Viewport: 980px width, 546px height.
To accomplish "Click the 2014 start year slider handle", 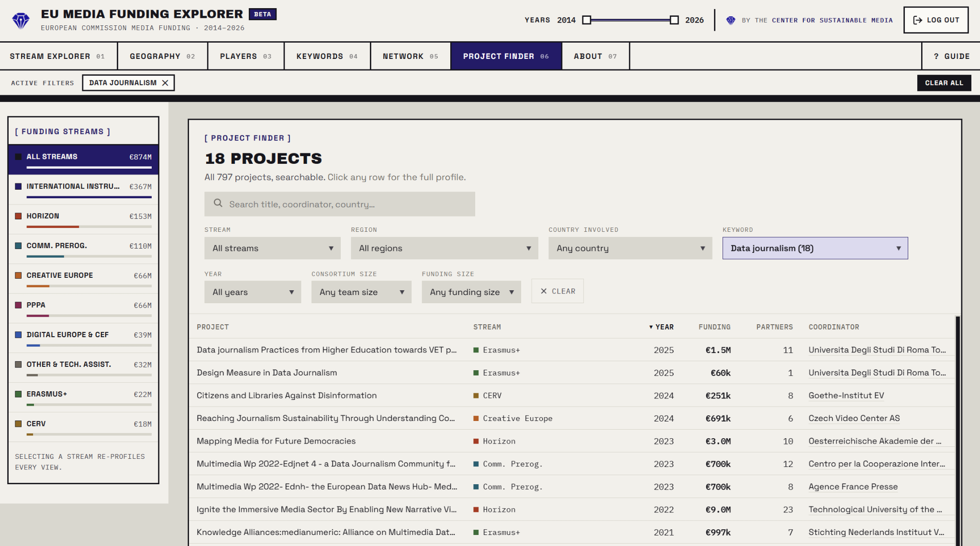I will point(587,20).
